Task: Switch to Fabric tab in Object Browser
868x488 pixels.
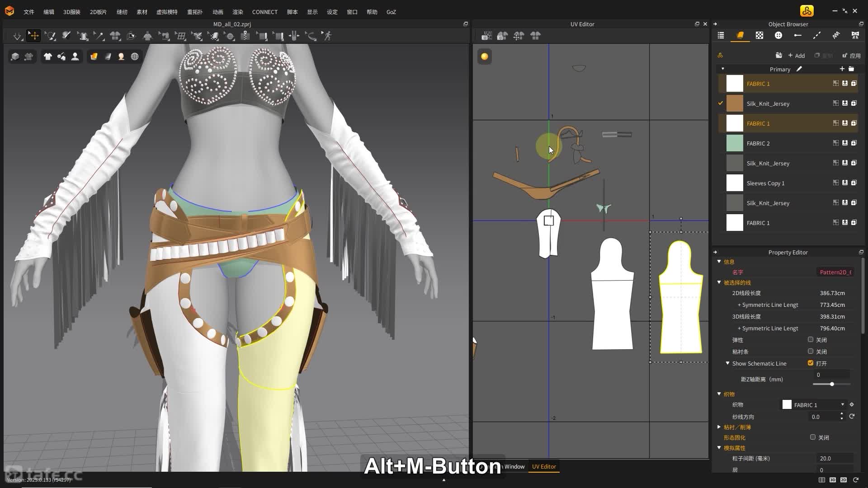Action: pos(740,35)
